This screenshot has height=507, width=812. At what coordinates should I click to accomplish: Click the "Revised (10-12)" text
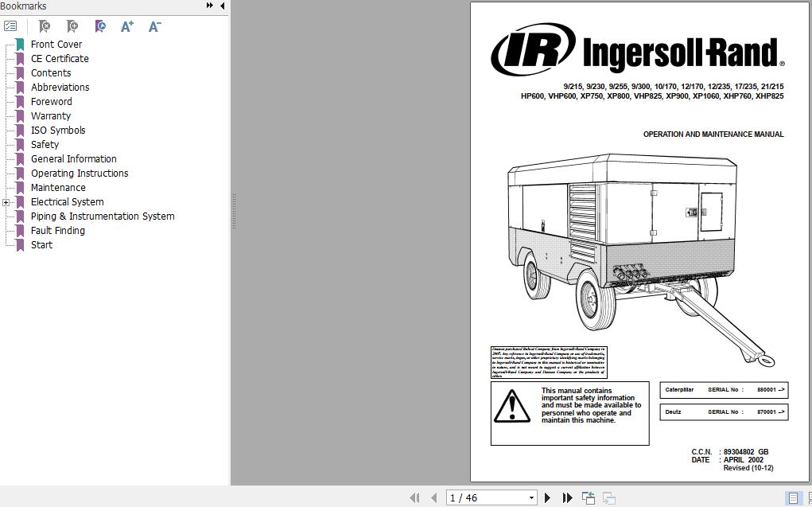click(748, 467)
